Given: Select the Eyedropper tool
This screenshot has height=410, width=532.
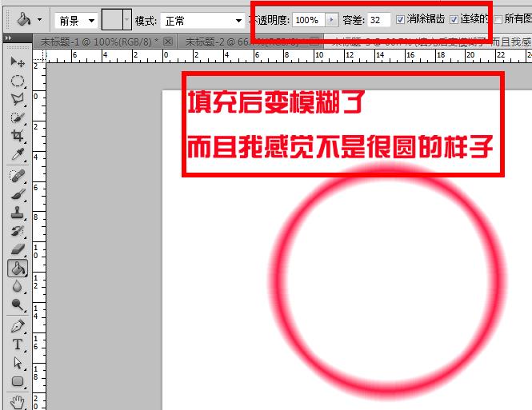Looking at the screenshot, I should tap(17, 154).
